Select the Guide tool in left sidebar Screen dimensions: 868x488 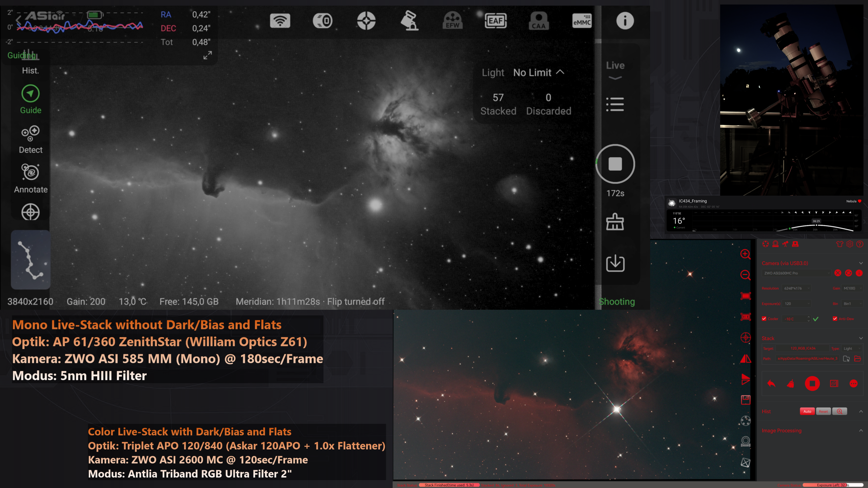click(31, 100)
